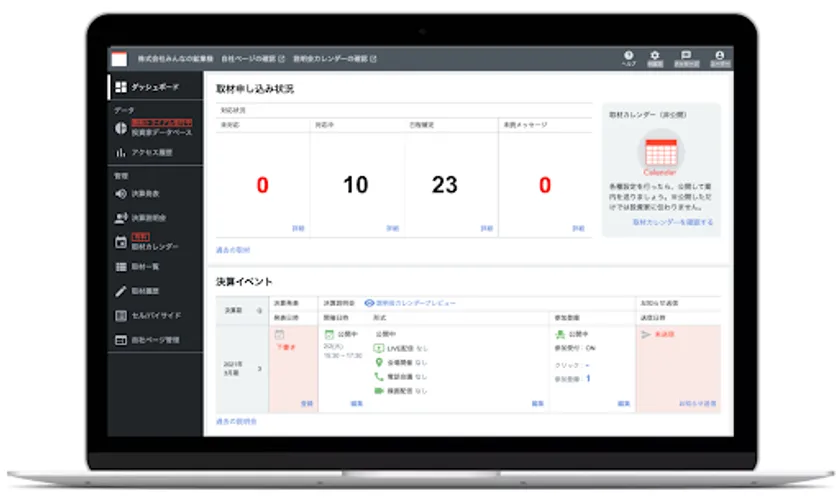This screenshot has height=499, width=840.
Task: Click the presenter person icon in sidebar
Action: click(x=121, y=218)
